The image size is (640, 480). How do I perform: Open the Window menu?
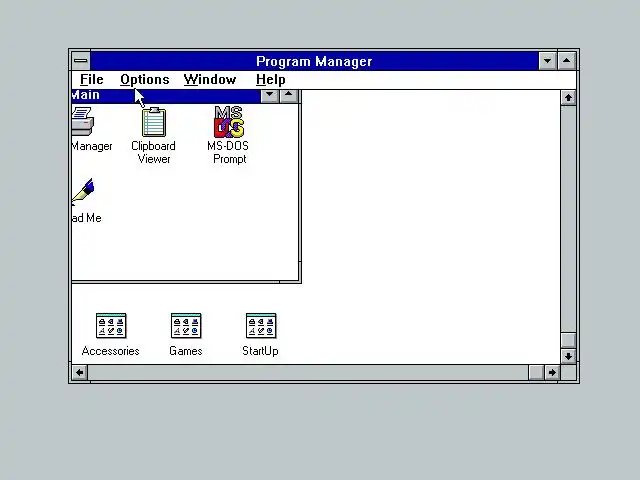pos(210,80)
